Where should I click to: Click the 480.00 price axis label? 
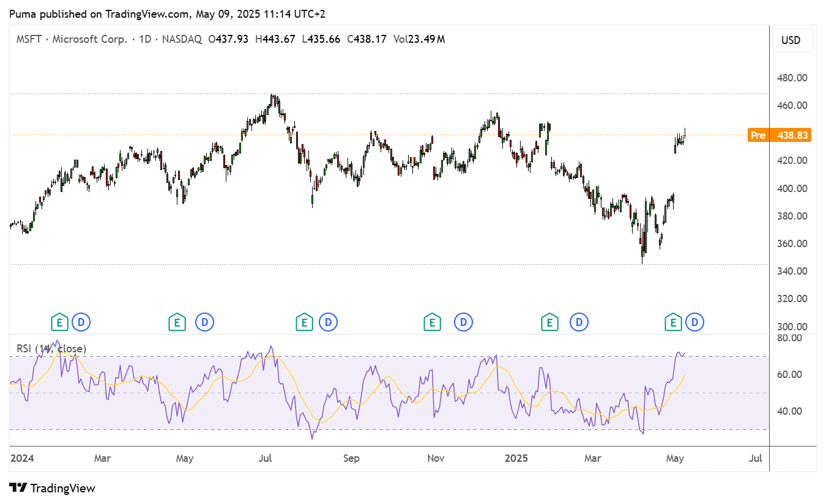792,78
